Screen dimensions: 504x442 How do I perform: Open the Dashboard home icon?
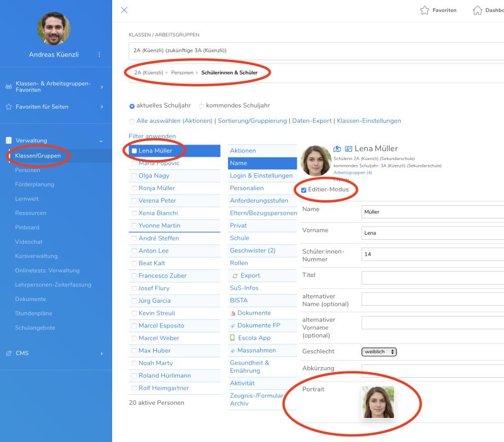click(x=478, y=11)
